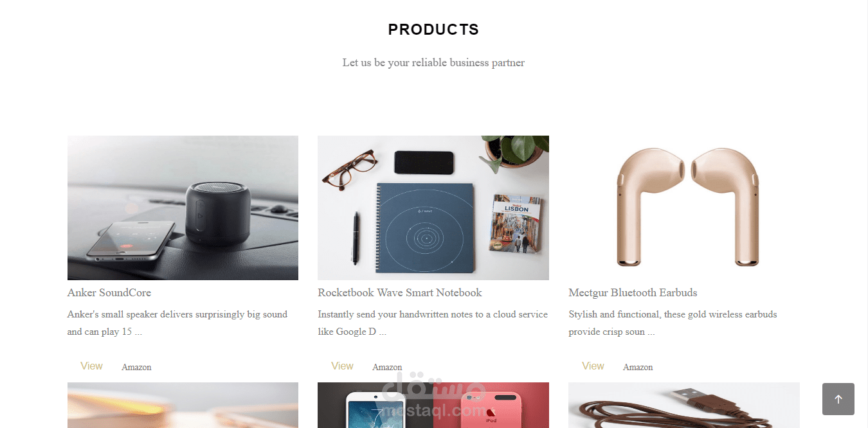Click the PRODUCTS section heading
Screen dimensions: 868x428
click(x=433, y=30)
